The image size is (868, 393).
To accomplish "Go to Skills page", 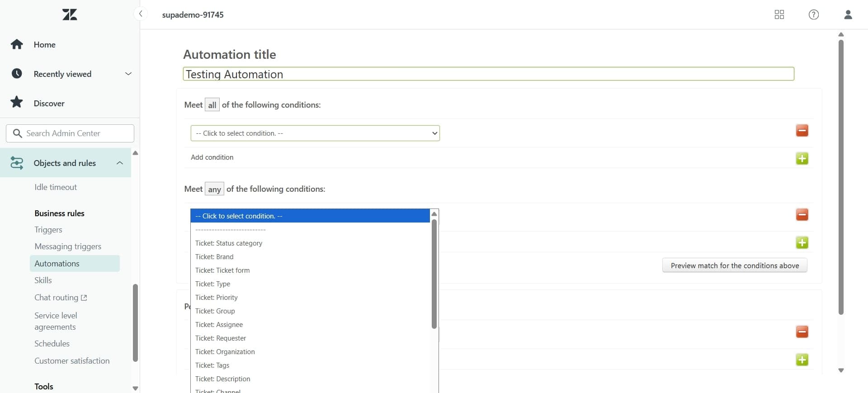I will [43, 280].
